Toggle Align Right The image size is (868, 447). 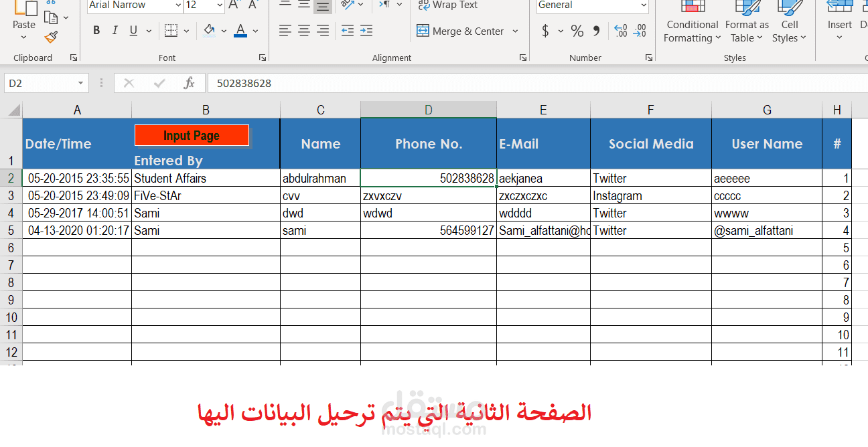pyautogui.click(x=323, y=31)
